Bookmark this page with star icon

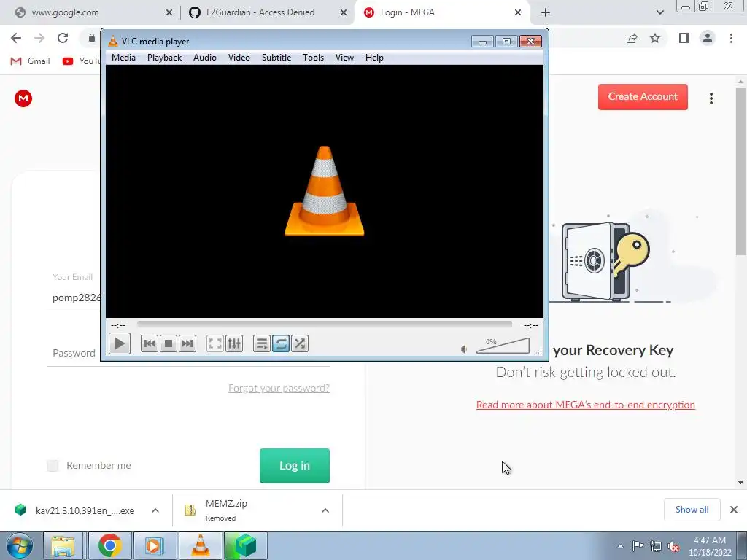[x=655, y=38]
